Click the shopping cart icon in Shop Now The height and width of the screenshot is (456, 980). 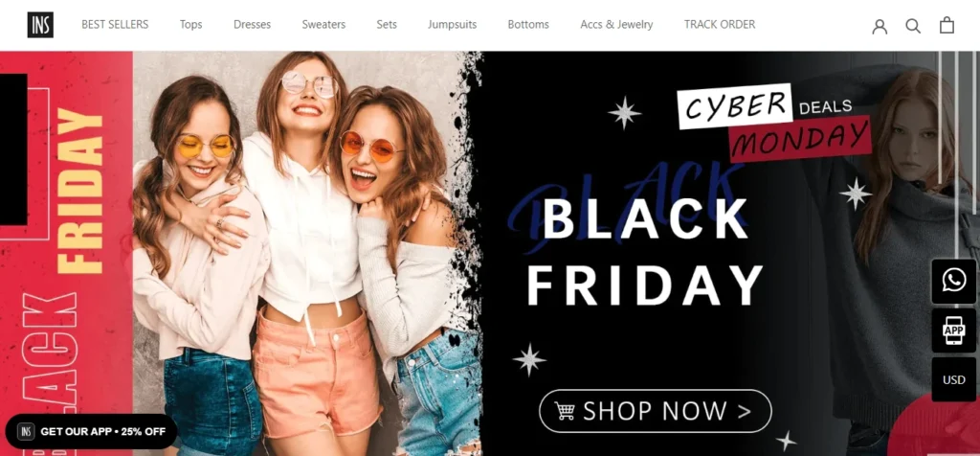pyautogui.click(x=565, y=411)
